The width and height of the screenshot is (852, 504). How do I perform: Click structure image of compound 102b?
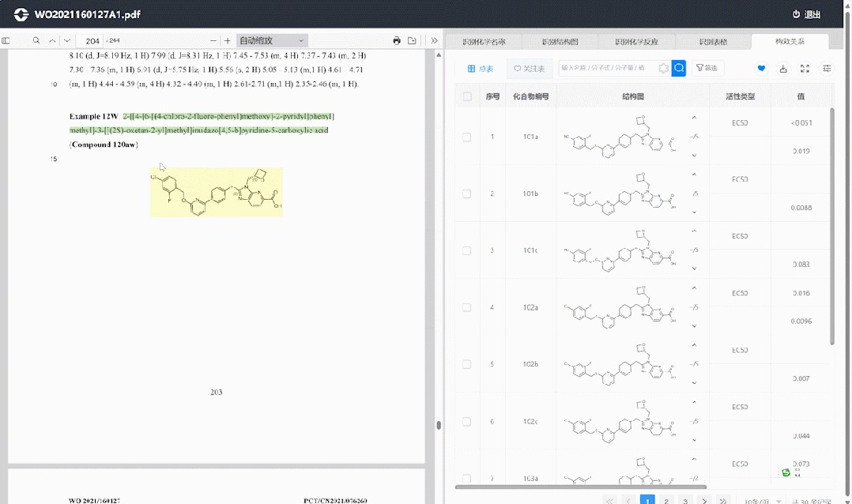pos(620,364)
